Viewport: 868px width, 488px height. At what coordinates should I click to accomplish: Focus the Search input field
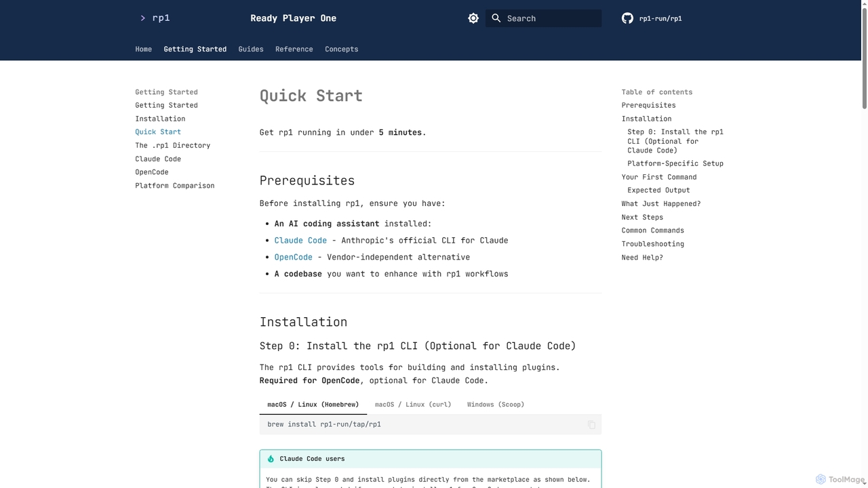pos(543,18)
